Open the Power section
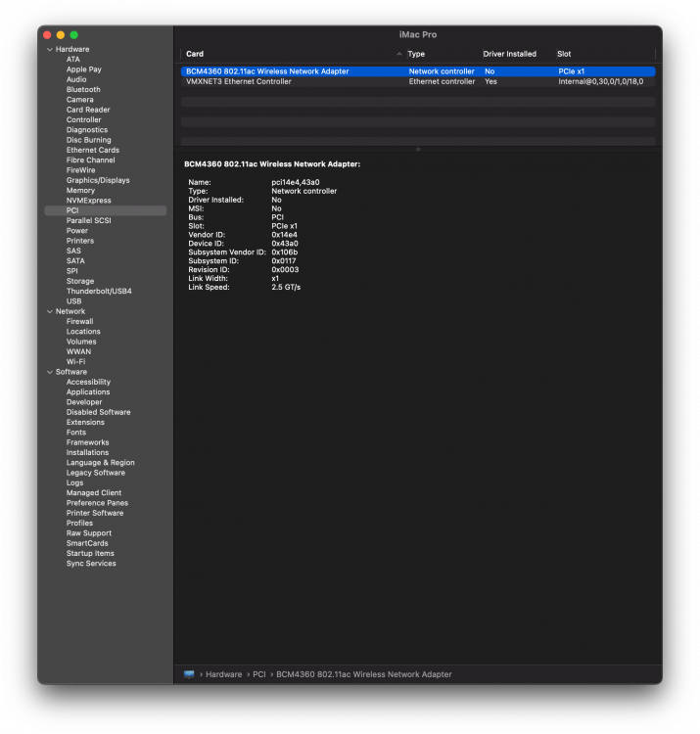Image resolution: width=700 pixels, height=734 pixels. click(76, 231)
